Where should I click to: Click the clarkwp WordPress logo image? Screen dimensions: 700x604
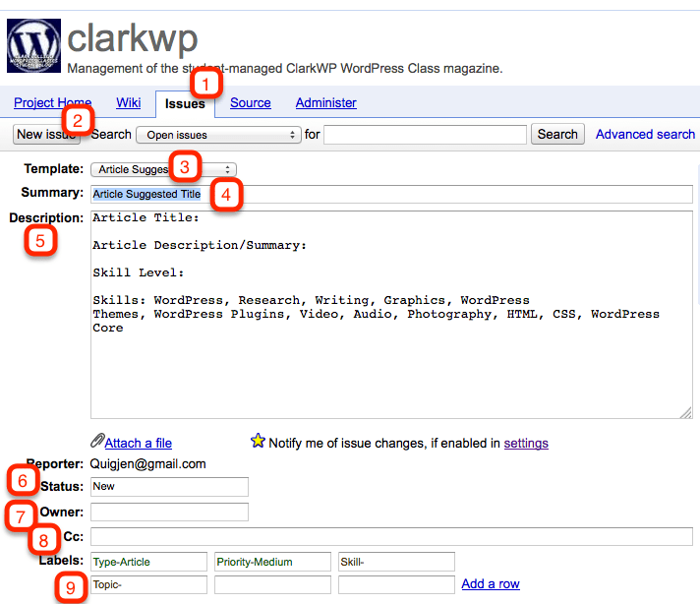(34, 46)
